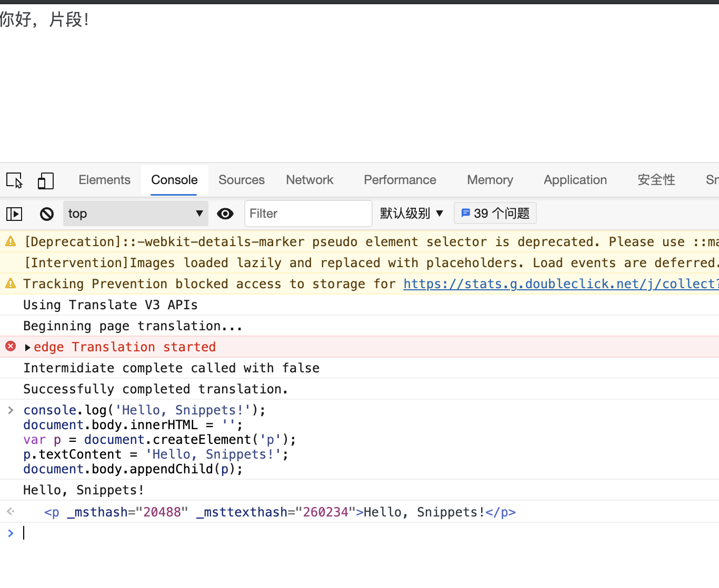Viewport: 719px width, 588px height.
Task: Show the console sidebar panel
Action: tap(14, 214)
